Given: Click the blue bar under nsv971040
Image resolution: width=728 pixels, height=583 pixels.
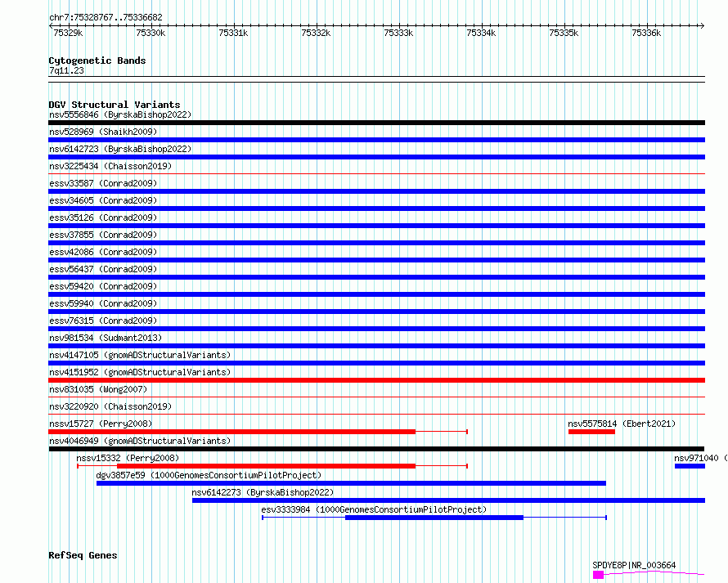Looking at the screenshot, I should click(690, 466).
